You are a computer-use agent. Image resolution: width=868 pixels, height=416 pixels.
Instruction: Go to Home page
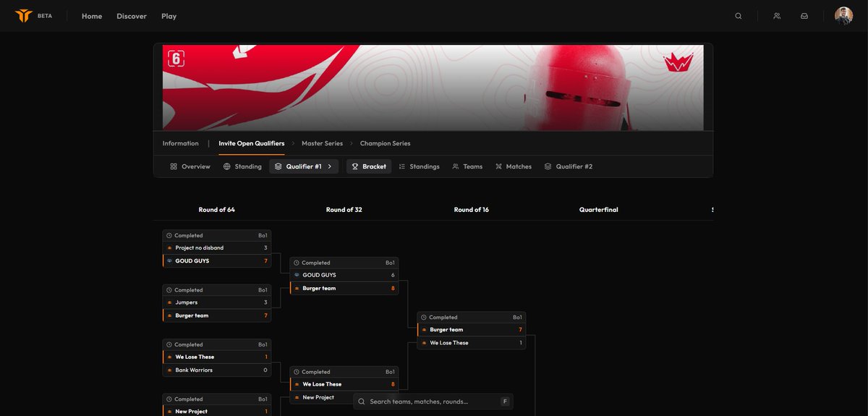92,16
